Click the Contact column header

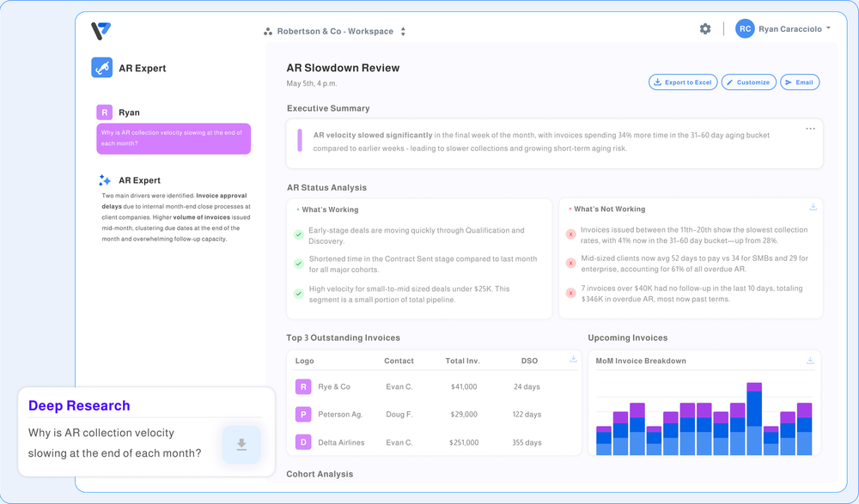399,361
